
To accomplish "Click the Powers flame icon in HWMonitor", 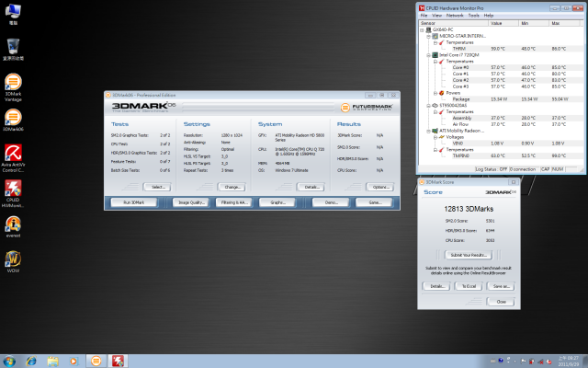I will [x=441, y=93].
